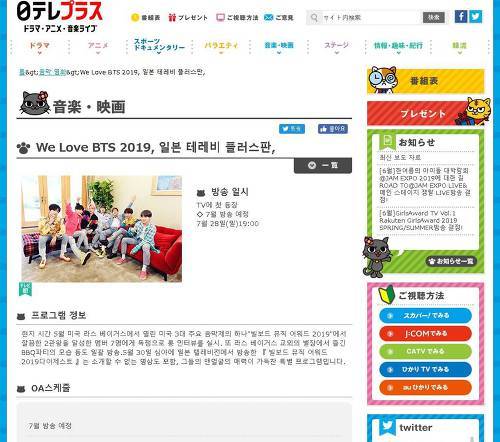Open the Twitter icon in the header
Screen dimensions: 500x442
tap(475, 16)
